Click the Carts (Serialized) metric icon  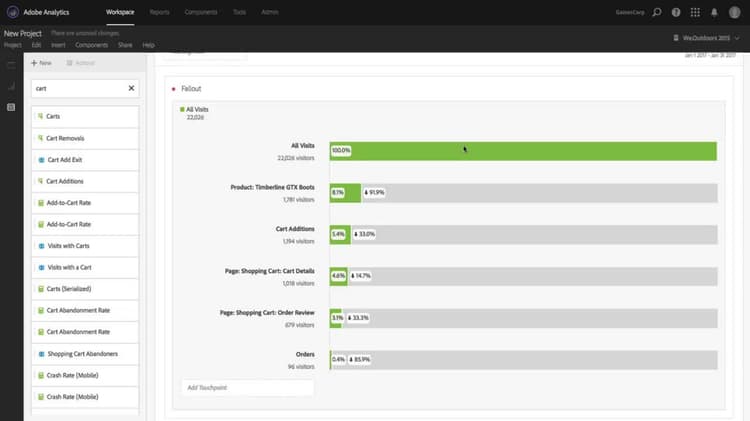pyautogui.click(x=41, y=289)
